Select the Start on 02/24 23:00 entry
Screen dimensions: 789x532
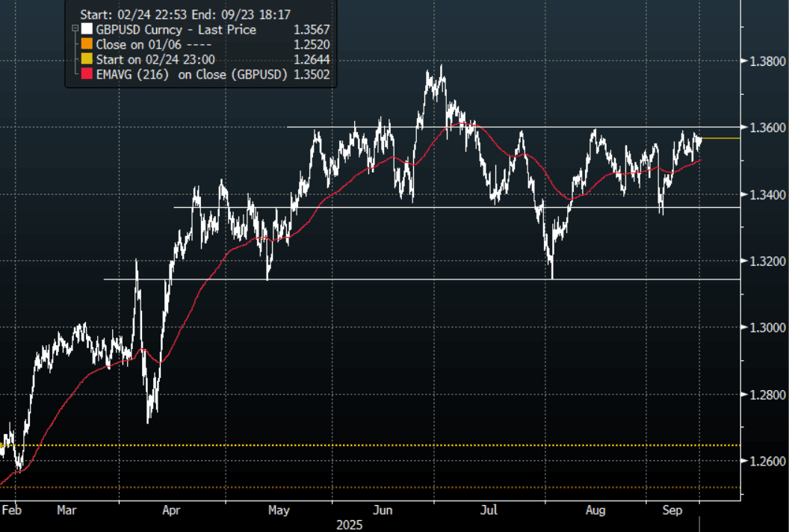coord(152,60)
